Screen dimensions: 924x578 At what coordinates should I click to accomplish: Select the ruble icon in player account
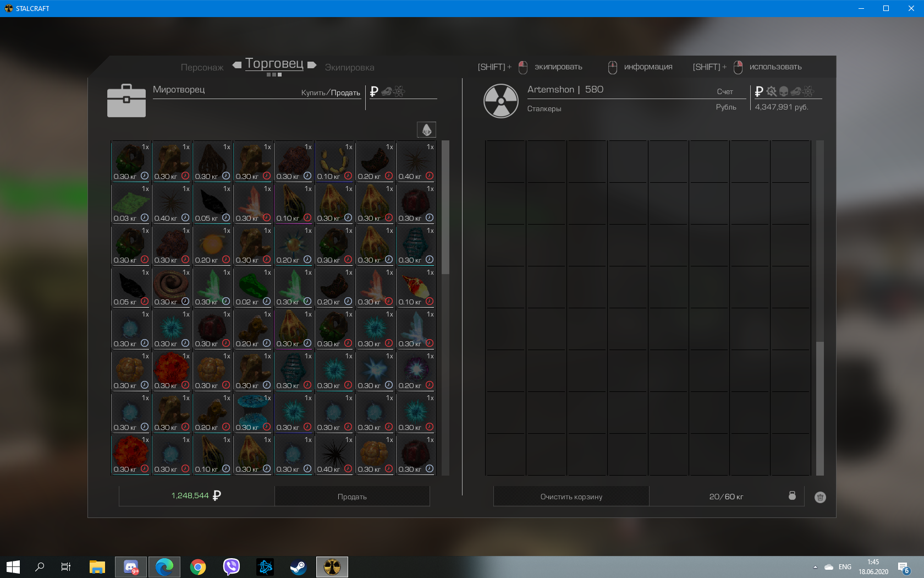click(759, 91)
